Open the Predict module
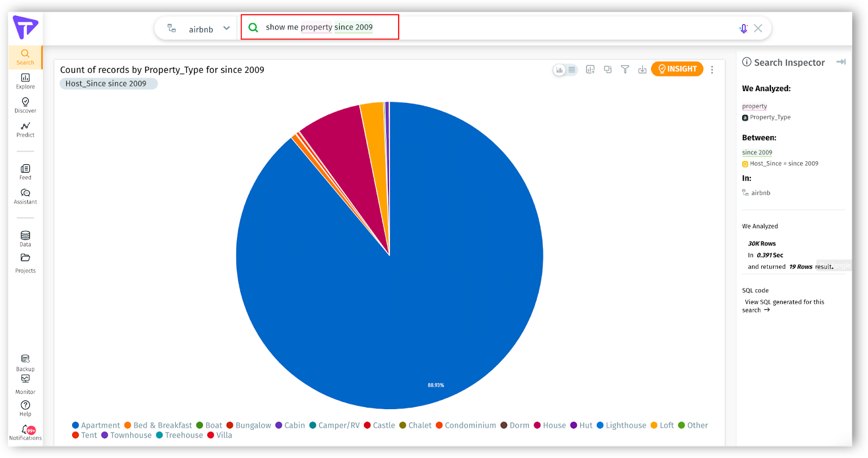Viewport: 868px width, 458px height. (x=25, y=130)
